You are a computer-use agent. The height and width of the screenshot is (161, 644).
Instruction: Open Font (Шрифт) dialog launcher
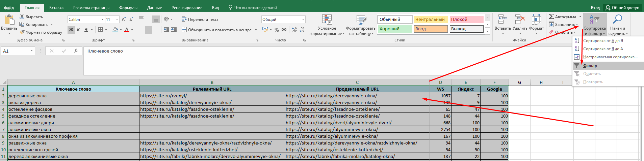coord(133,40)
